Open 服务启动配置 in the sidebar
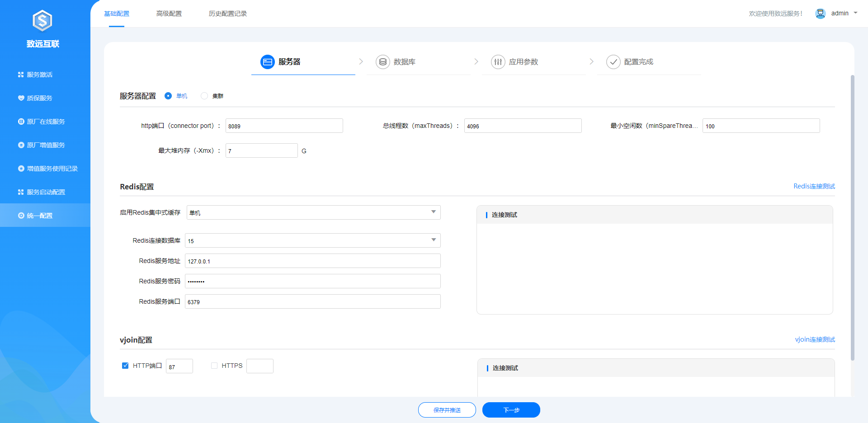 (x=46, y=192)
